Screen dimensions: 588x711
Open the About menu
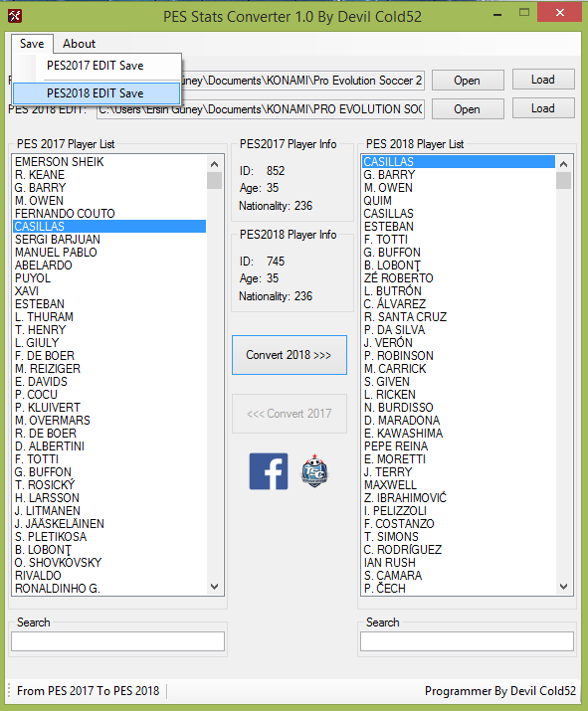[79, 44]
